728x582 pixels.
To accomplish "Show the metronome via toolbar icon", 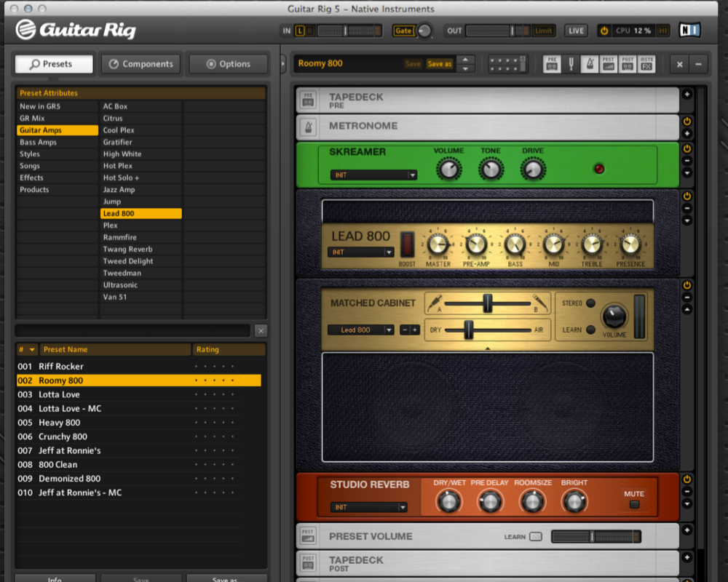I will [x=590, y=63].
